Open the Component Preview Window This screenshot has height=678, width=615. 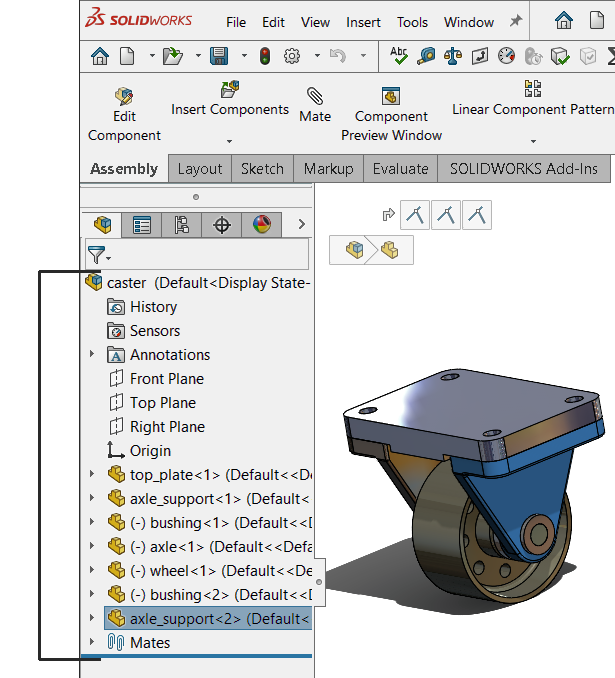coord(391,98)
